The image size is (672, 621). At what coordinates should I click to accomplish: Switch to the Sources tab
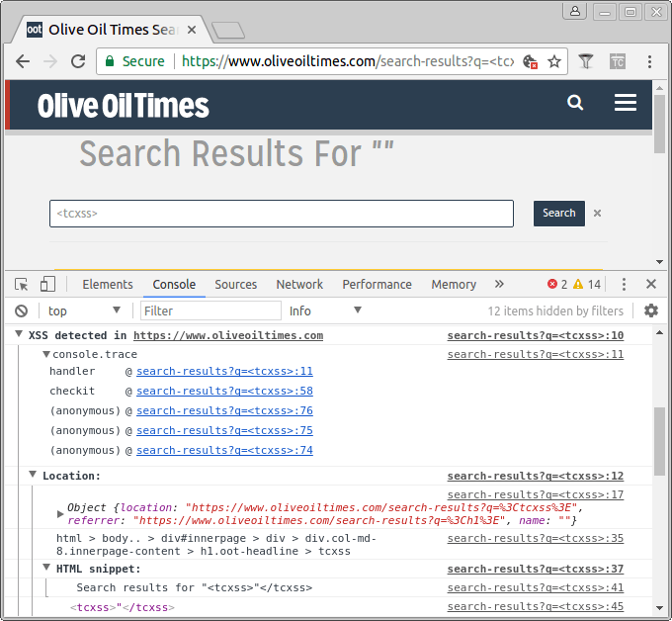tap(236, 285)
